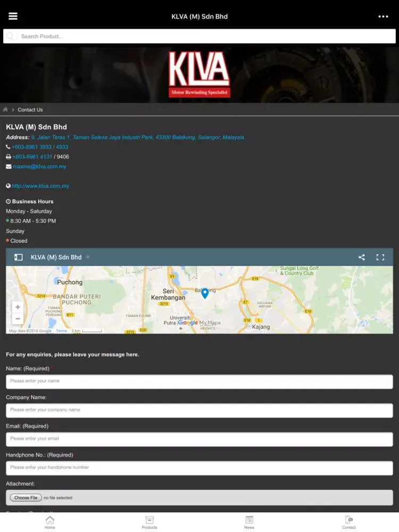Tap the fax printer icon
Screen dimensions: 399x532
click(x=9, y=157)
